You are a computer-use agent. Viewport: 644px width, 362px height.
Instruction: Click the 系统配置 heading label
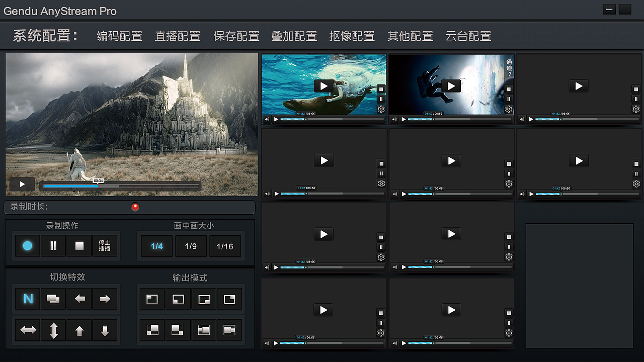point(45,36)
